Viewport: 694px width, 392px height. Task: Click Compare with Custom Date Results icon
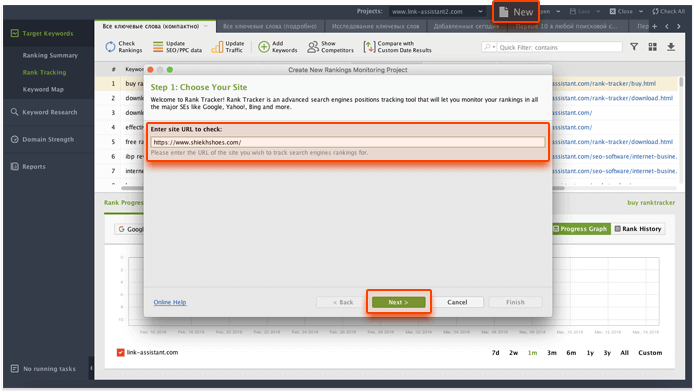click(369, 46)
